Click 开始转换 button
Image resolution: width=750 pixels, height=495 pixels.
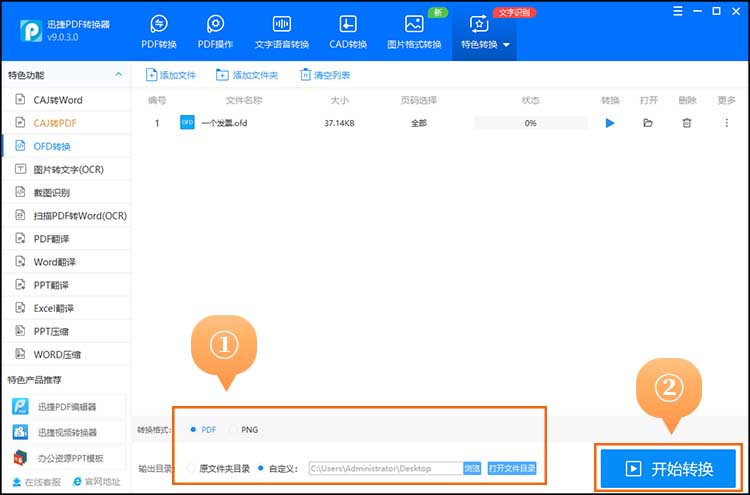click(668, 468)
